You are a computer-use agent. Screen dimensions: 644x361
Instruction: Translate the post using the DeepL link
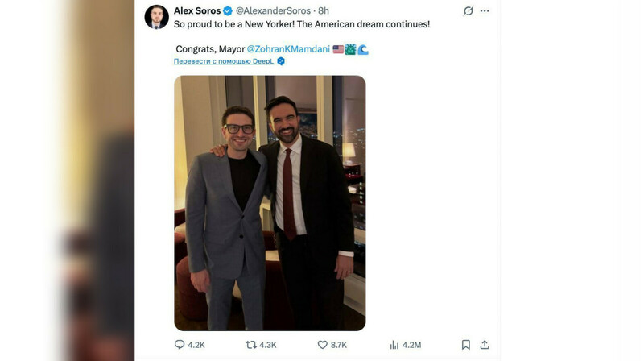[224, 61]
